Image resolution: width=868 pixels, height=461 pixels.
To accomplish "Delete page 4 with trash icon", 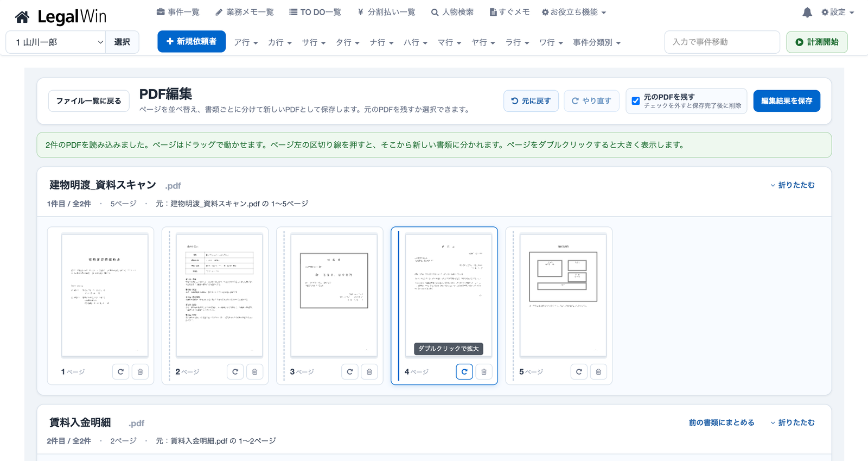I will (x=484, y=371).
